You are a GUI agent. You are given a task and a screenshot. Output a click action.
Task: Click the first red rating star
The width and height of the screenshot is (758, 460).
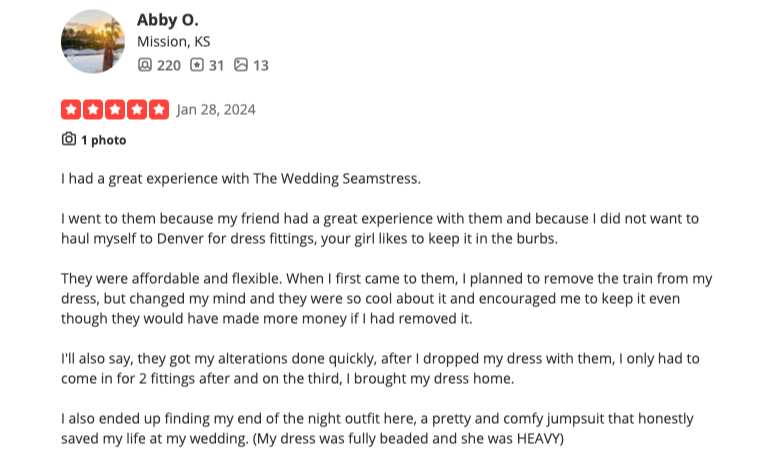click(x=71, y=110)
